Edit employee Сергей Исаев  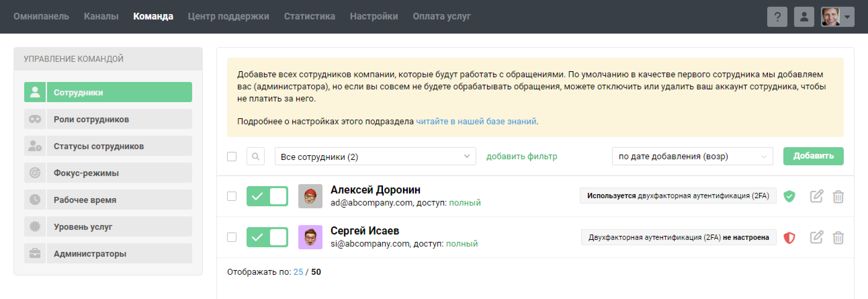click(x=817, y=237)
